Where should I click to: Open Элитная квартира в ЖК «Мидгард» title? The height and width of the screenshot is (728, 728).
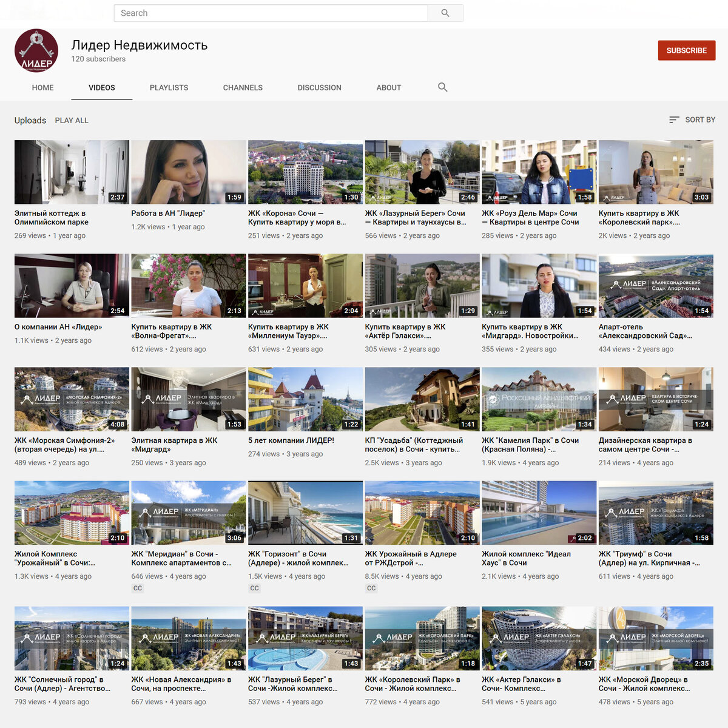pos(175,445)
